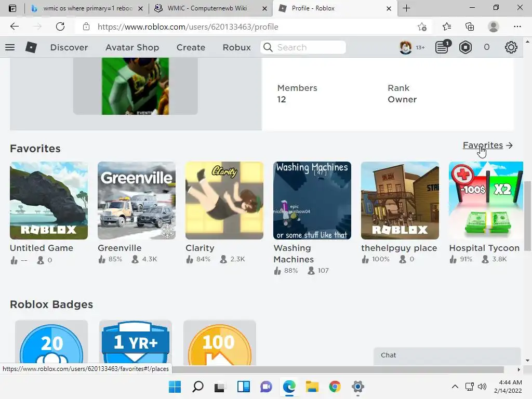
Task: Click the thehelpguy place title link
Action: coord(399,248)
